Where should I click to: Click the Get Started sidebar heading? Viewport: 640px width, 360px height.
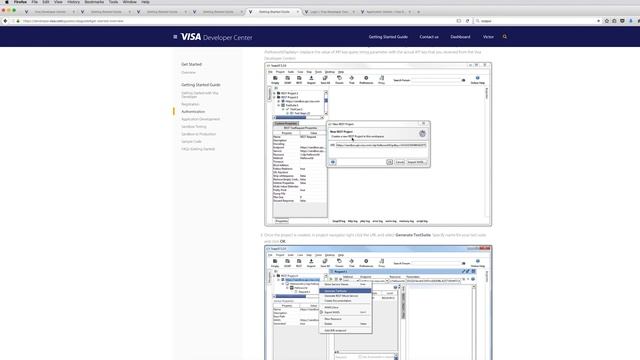[x=191, y=64]
